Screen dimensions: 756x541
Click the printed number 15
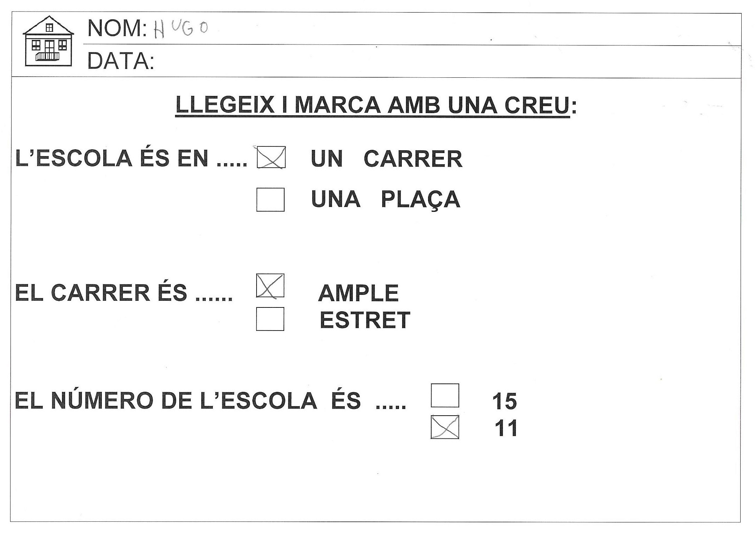click(504, 401)
